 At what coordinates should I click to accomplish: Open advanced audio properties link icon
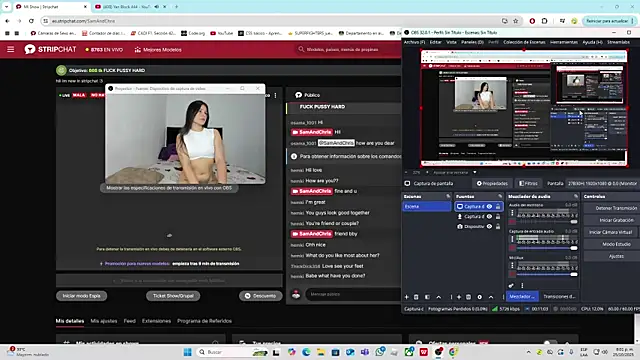(511, 285)
